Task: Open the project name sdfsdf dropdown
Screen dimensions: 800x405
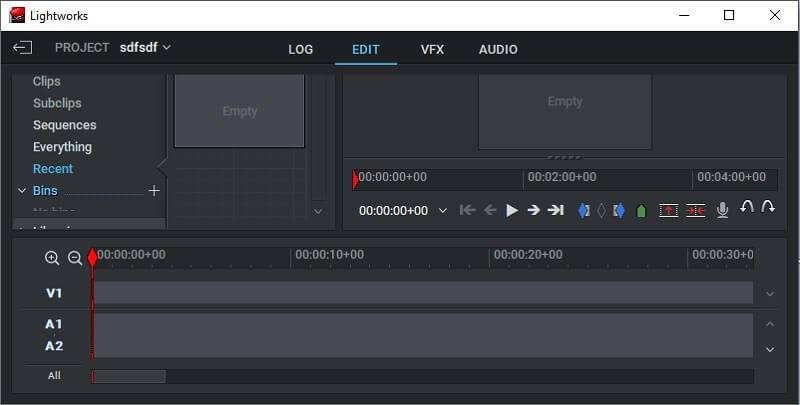Action: coord(146,47)
